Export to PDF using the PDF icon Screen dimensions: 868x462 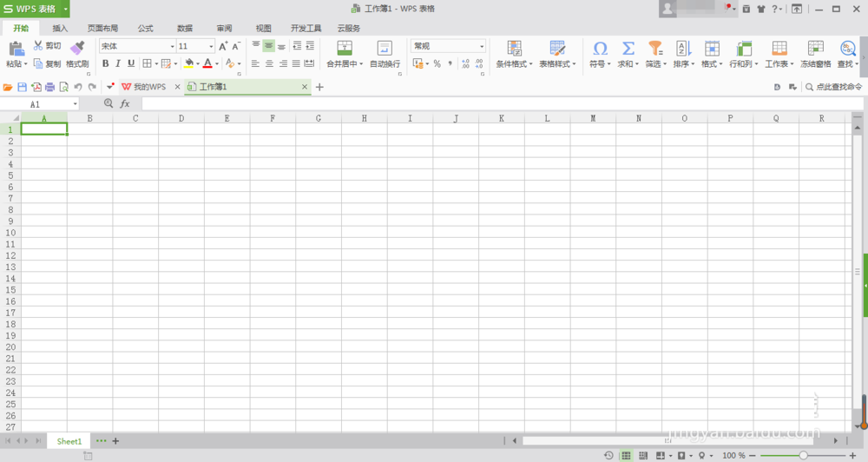(36, 87)
